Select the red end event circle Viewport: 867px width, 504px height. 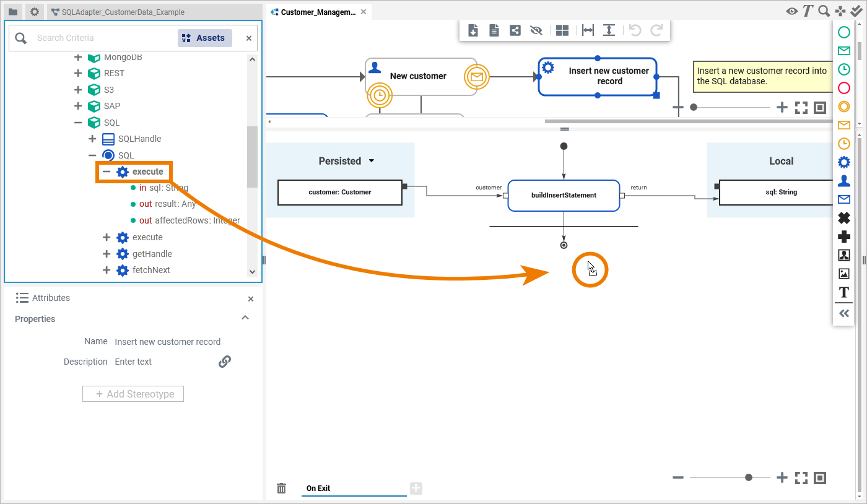click(843, 88)
